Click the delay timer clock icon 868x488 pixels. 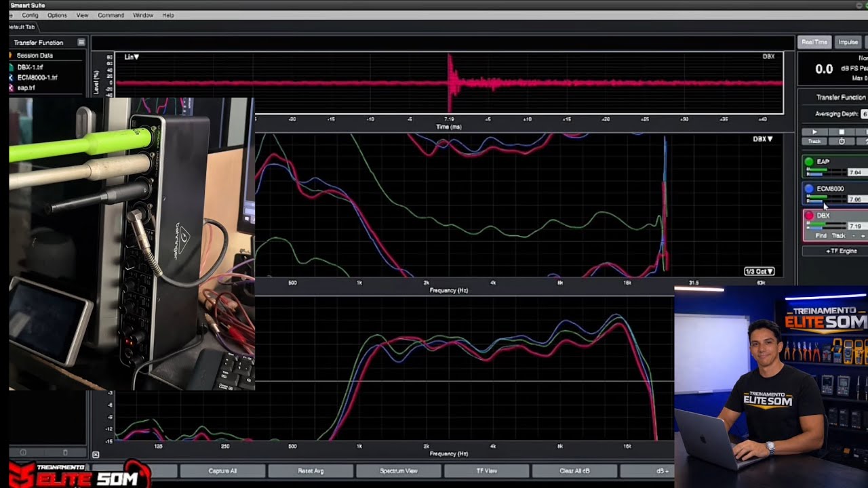pyautogui.click(x=842, y=142)
